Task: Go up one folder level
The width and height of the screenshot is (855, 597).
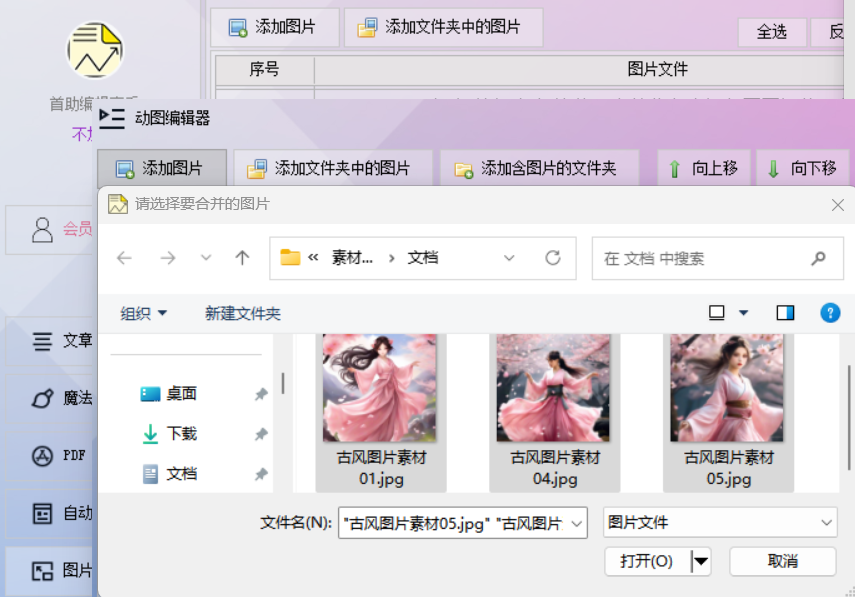Action: (242, 258)
